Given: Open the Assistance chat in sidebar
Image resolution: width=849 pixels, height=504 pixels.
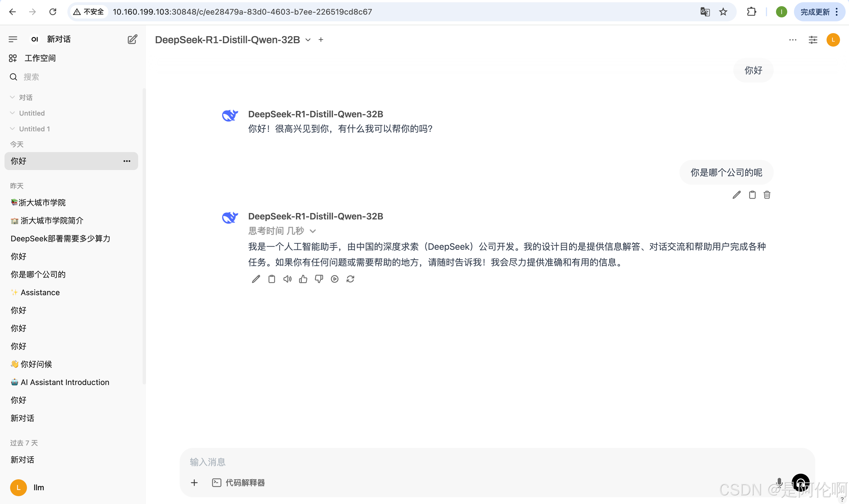Looking at the screenshot, I should coord(40,292).
